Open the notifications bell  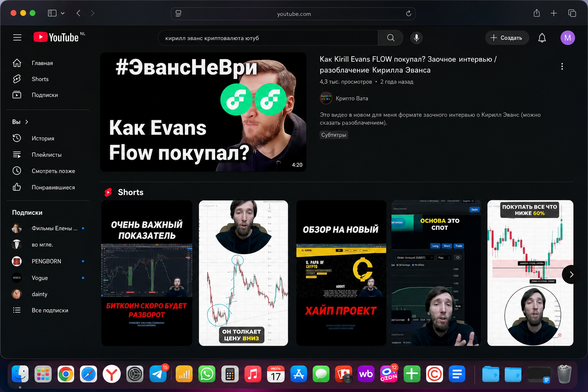tap(542, 38)
